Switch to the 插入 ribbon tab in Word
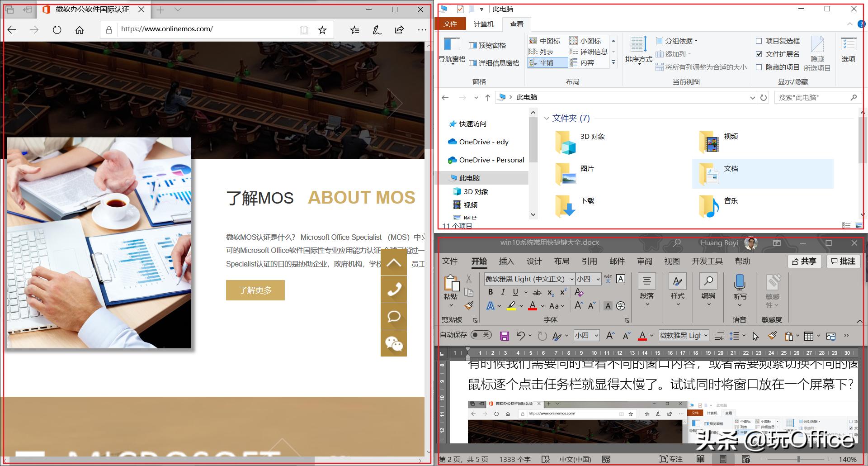 point(506,261)
